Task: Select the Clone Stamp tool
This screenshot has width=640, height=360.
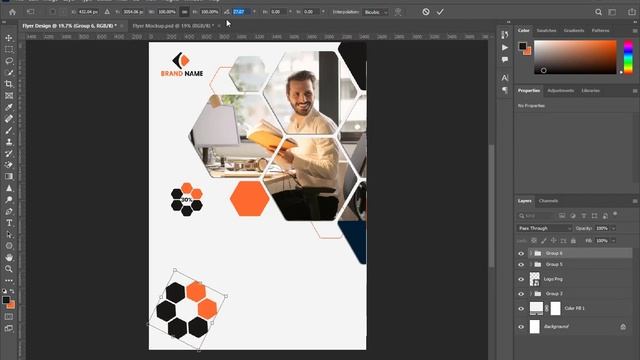Action: tap(9, 142)
